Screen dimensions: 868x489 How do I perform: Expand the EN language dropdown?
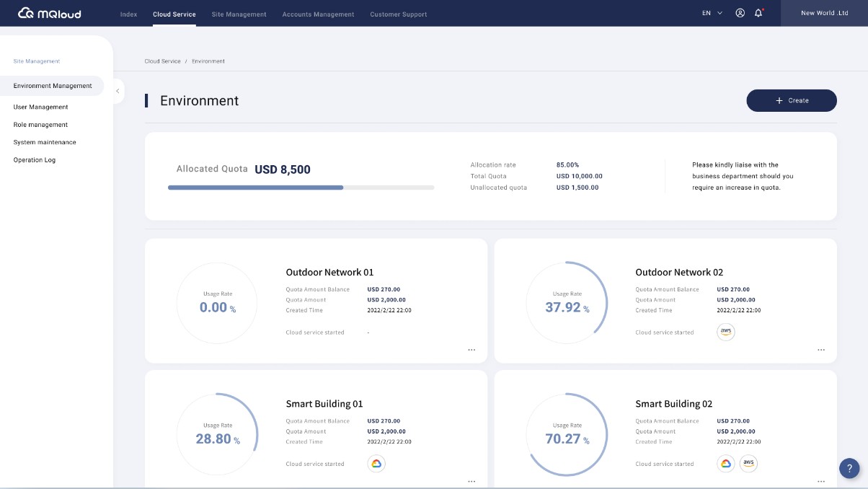[x=712, y=13]
